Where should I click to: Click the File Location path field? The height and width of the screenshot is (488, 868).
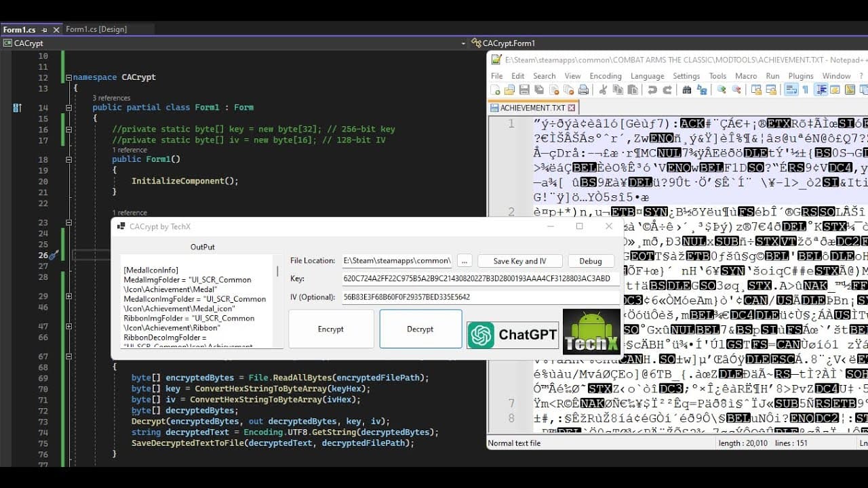397,261
